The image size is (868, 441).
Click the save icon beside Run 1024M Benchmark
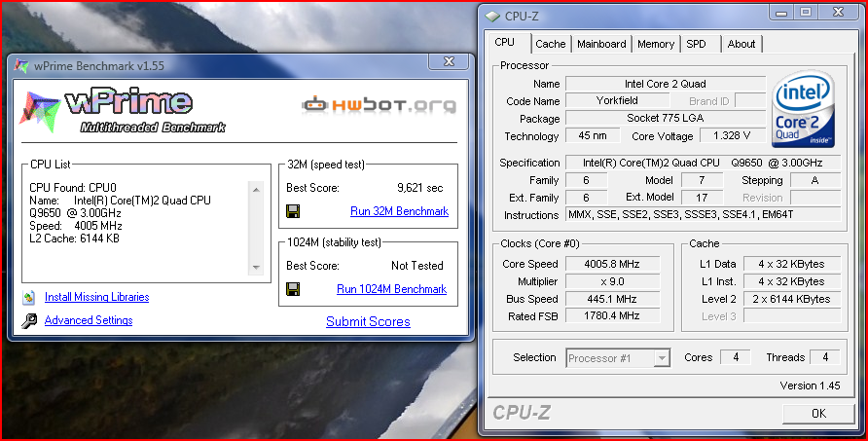pyautogui.click(x=293, y=288)
